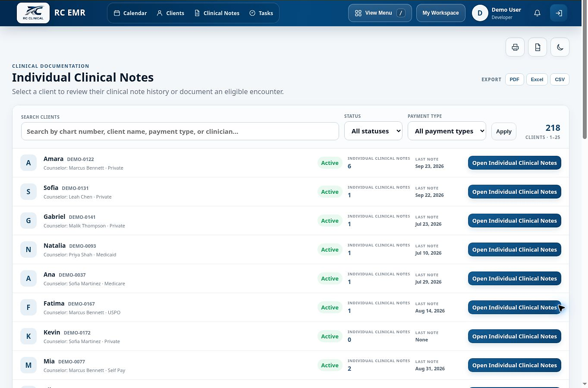Viewport: 588px width, 388px height.
Task: Click chart number DEMO-0122
Action: pyautogui.click(x=80, y=159)
